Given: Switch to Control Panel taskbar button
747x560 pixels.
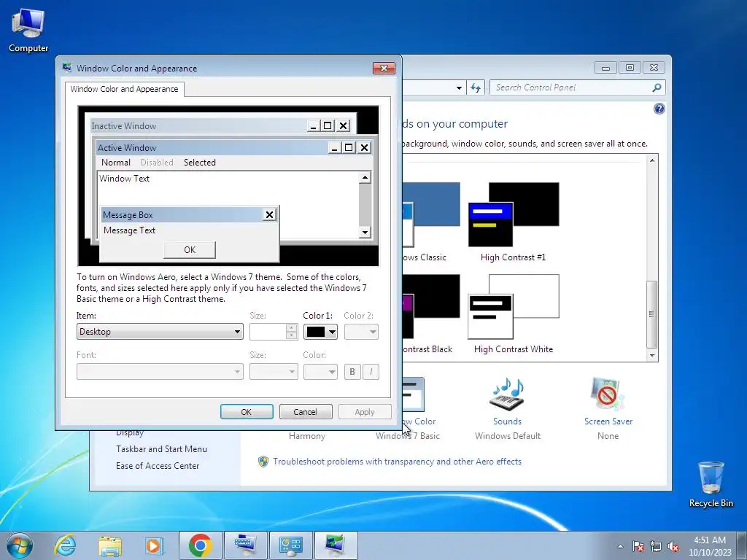Looking at the screenshot, I should (x=290, y=545).
